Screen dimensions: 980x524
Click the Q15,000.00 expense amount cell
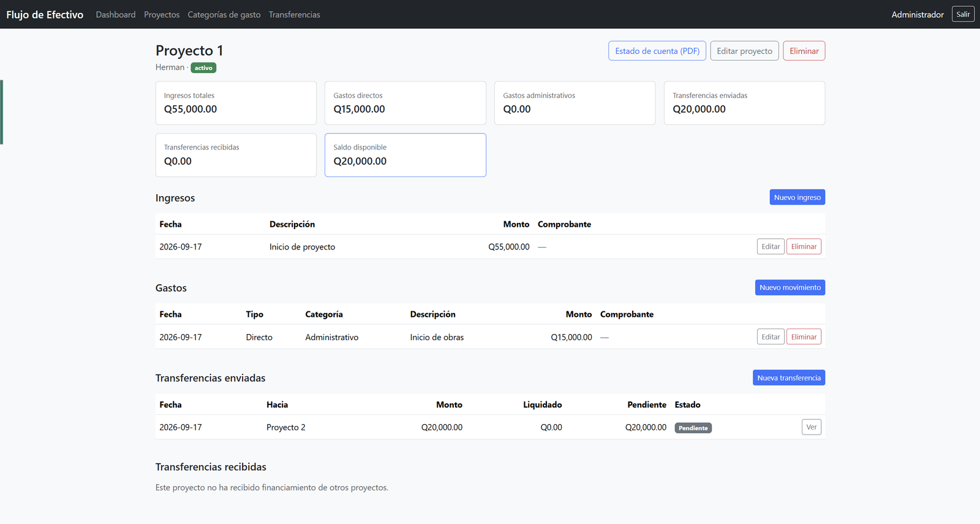click(x=571, y=337)
